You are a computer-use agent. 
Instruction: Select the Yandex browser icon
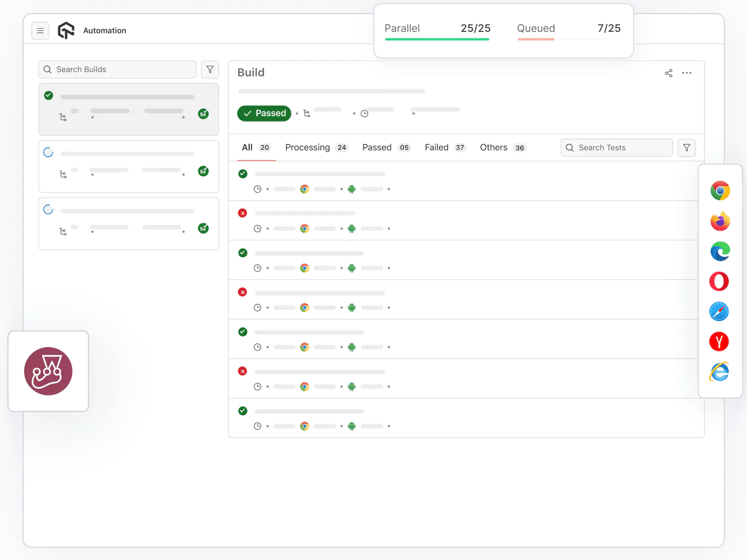pyautogui.click(x=719, y=341)
